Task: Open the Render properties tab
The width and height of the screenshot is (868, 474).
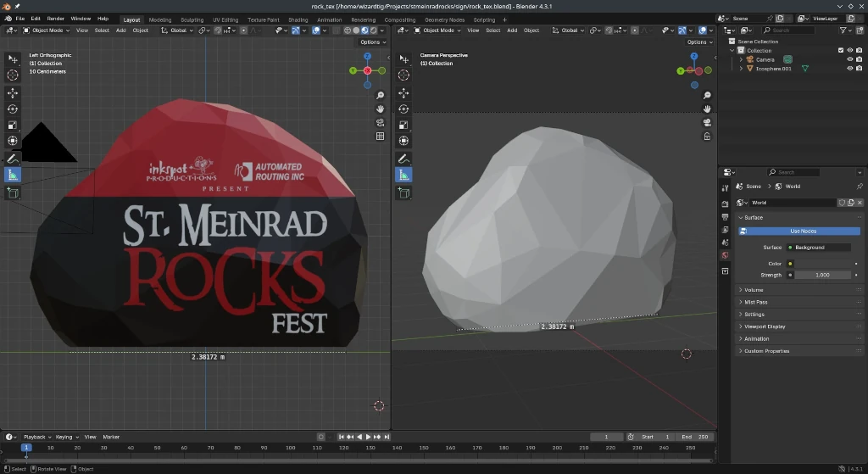Action: [x=725, y=204]
